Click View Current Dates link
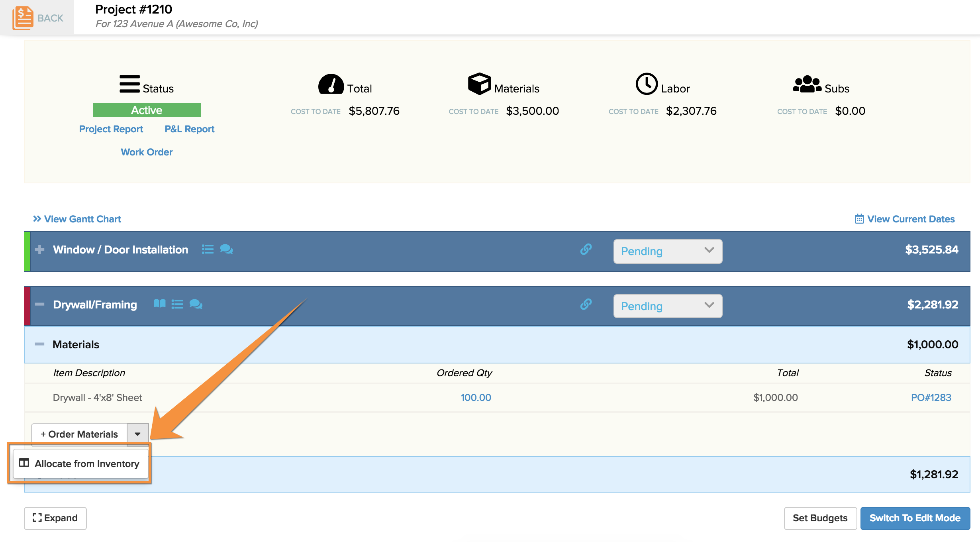 [x=911, y=219]
